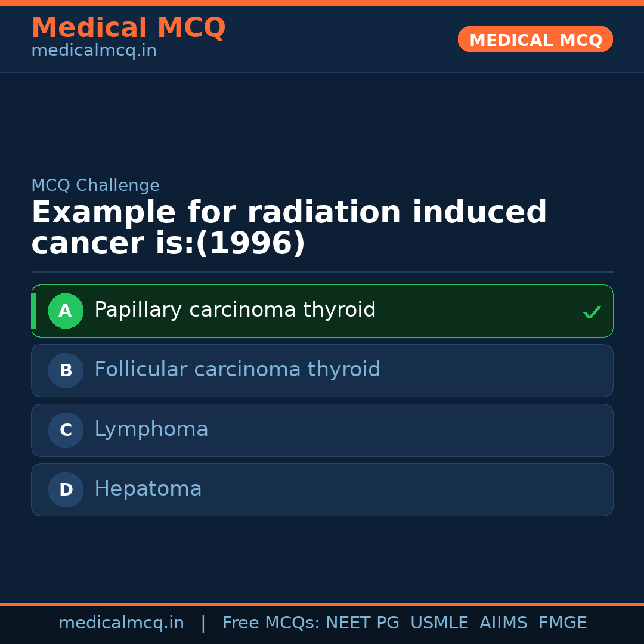Click the Free MCQs footer label

point(271,623)
